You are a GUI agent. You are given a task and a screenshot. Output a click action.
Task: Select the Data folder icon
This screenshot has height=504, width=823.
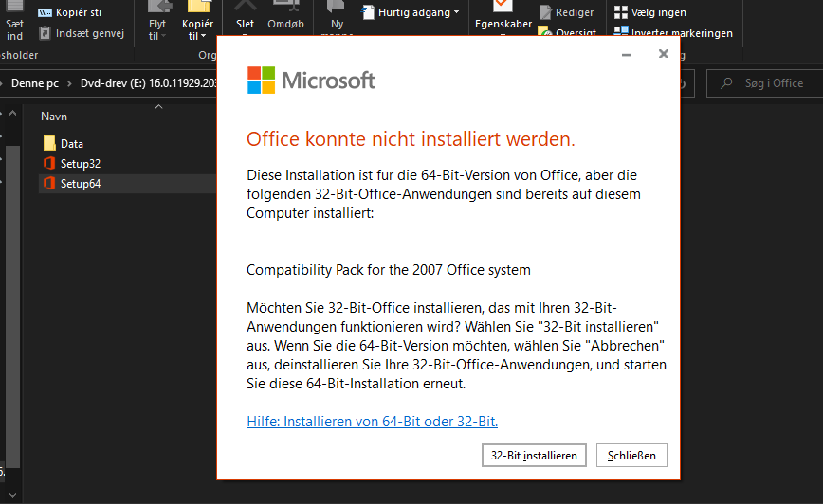[x=49, y=143]
